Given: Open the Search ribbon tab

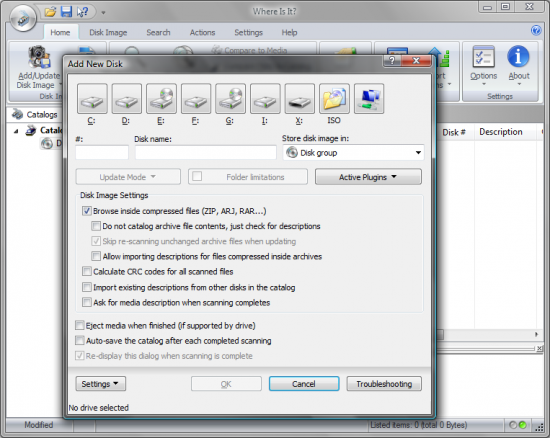Looking at the screenshot, I should point(158,33).
